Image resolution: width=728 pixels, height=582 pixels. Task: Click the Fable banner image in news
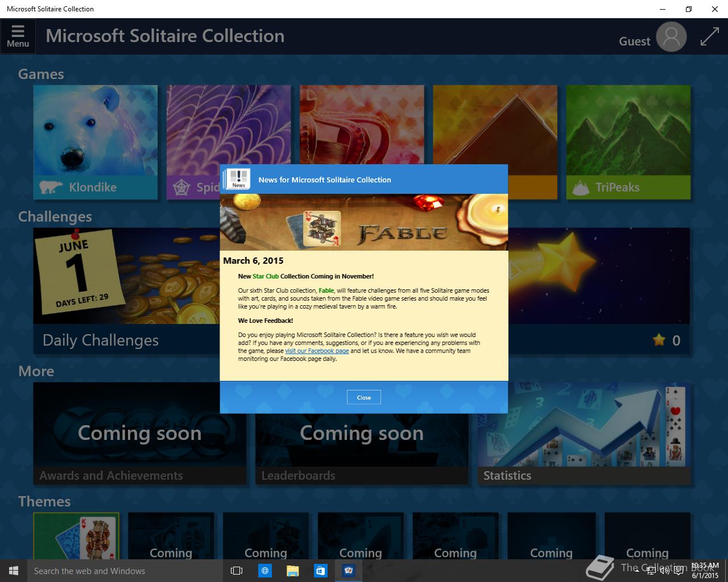tap(364, 222)
